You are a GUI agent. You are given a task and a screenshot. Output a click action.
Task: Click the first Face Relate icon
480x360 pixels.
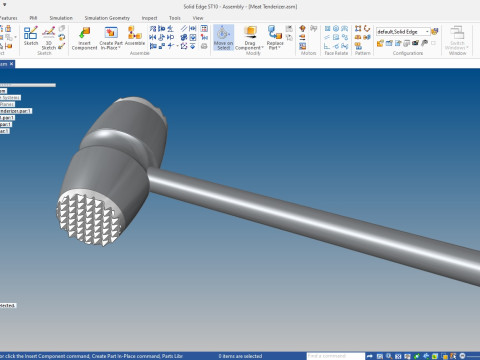[x=327, y=29]
